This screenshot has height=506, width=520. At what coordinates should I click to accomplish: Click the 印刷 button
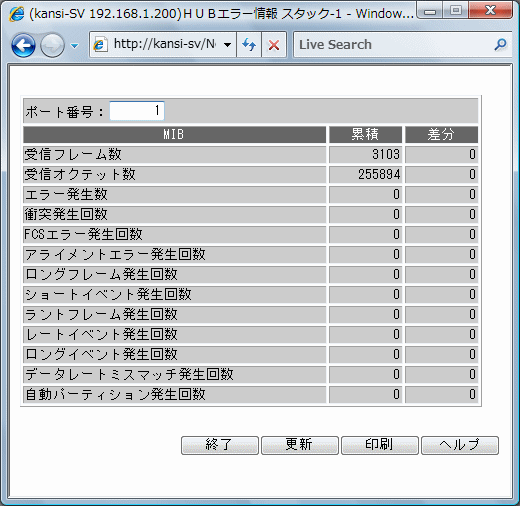[x=380, y=445]
